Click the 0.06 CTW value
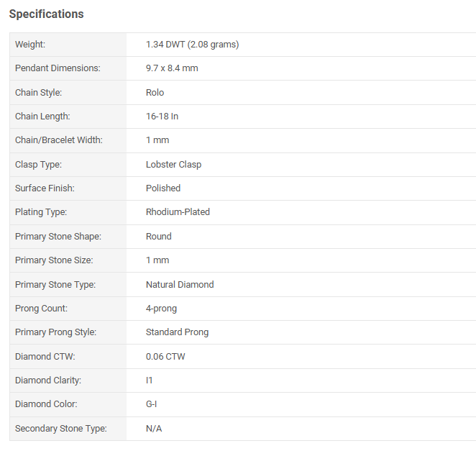Viewport: 476px width, 451px height. (165, 357)
